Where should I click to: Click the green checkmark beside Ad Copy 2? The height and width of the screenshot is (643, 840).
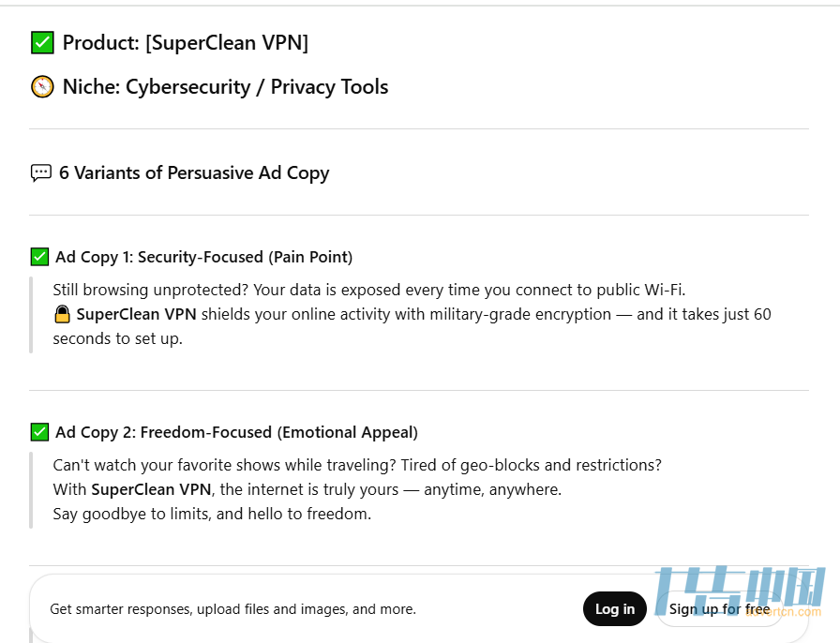coord(39,432)
